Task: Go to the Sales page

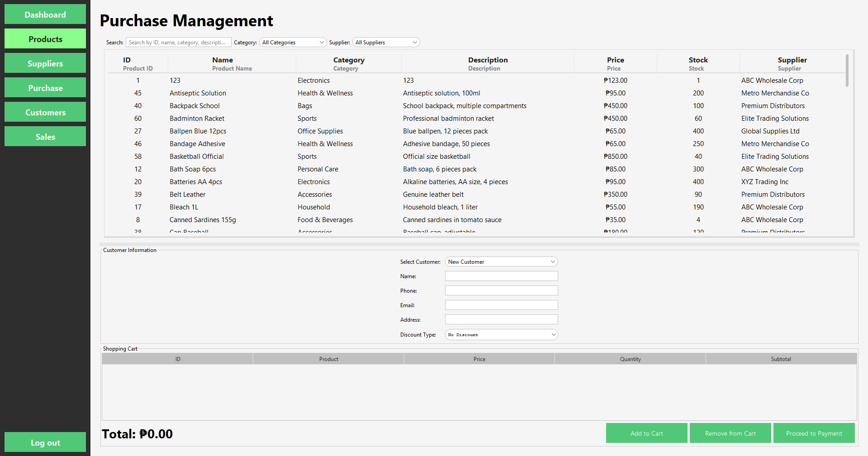Action: tap(45, 136)
